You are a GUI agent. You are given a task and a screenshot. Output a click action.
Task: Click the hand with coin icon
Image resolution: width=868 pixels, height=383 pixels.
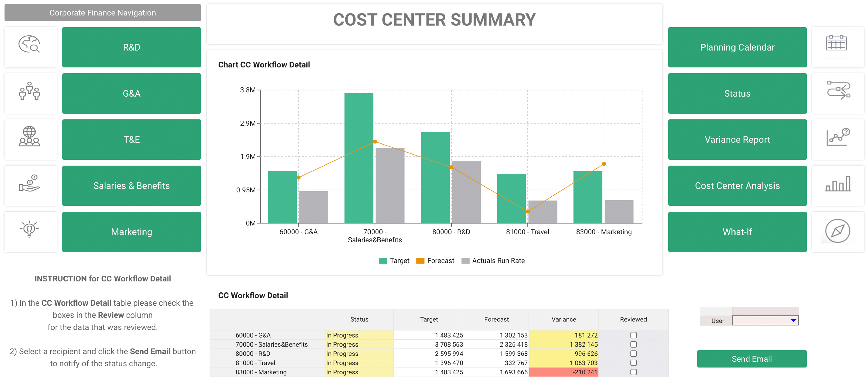[29, 183]
